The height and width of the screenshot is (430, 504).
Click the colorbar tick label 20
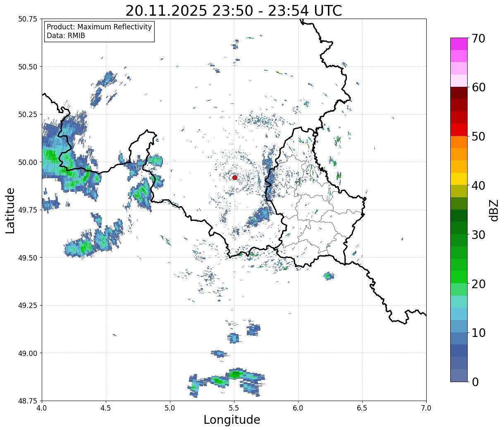[x=478, y=284]
